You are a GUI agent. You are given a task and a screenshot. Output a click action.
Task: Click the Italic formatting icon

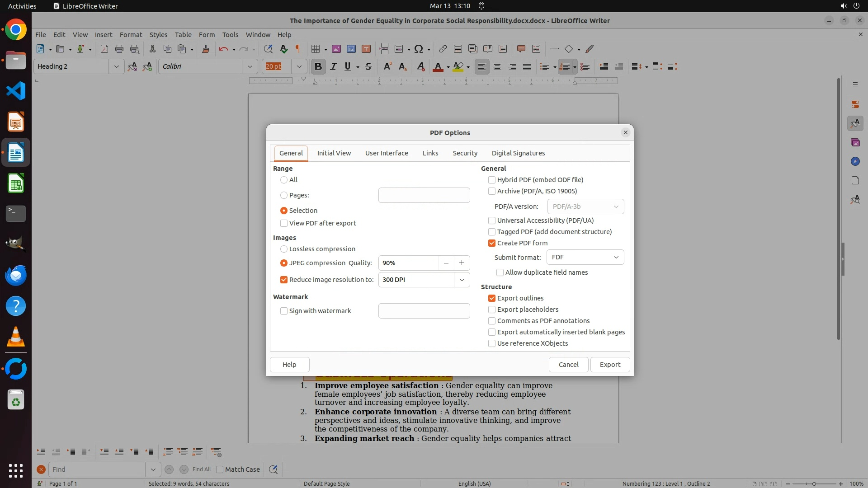[333, 66]
